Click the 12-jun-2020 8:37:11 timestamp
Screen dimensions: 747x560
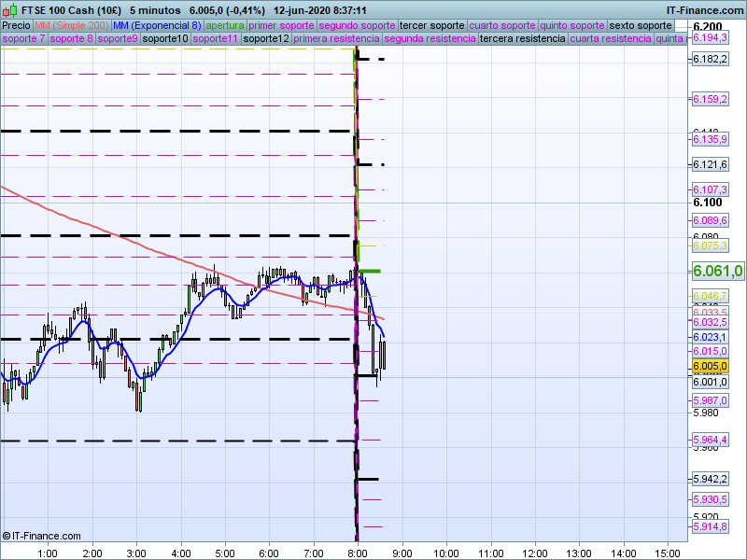click(x=320, y=10)
